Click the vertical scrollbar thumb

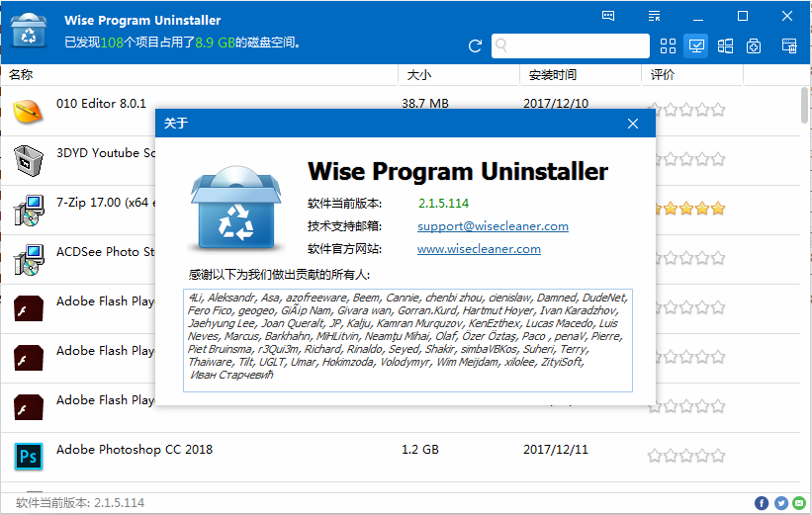point(804,105)
